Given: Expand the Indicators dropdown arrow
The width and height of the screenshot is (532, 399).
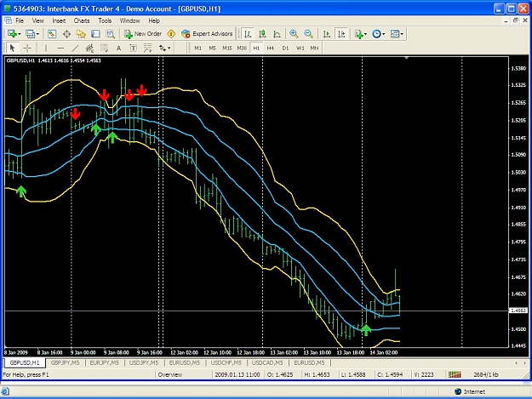Looking at the screenshot, I should (365, 34).
